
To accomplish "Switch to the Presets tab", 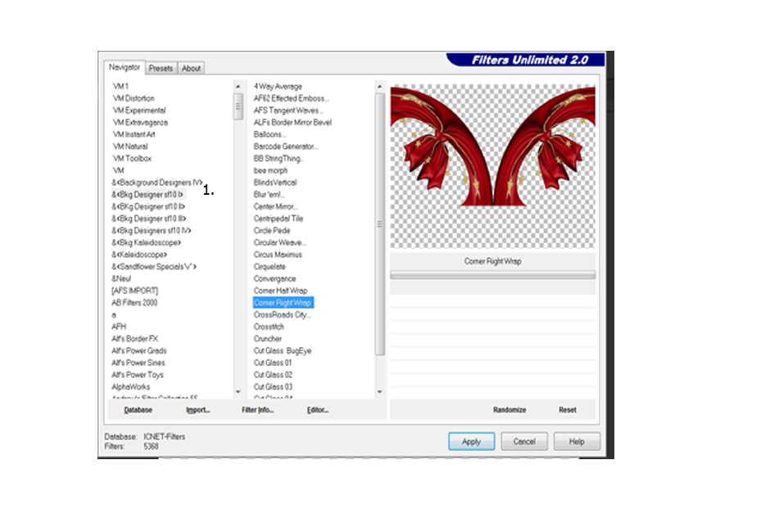I will 161,69.
